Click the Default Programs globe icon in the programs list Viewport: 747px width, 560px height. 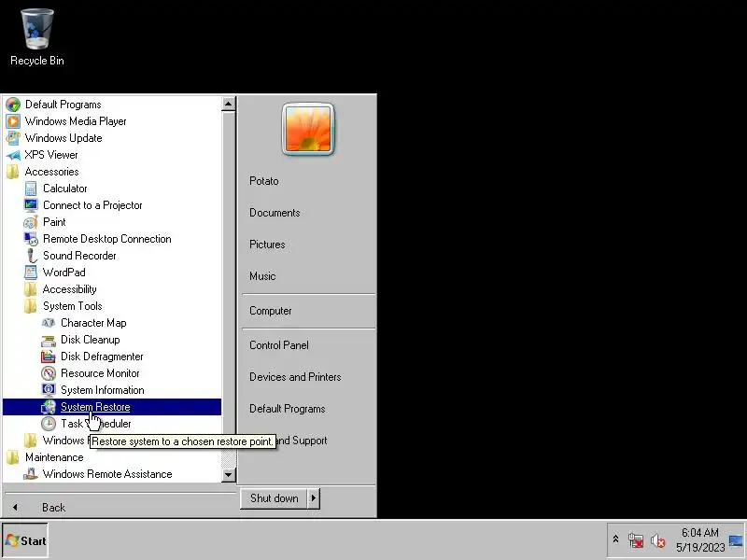[13, 105]
